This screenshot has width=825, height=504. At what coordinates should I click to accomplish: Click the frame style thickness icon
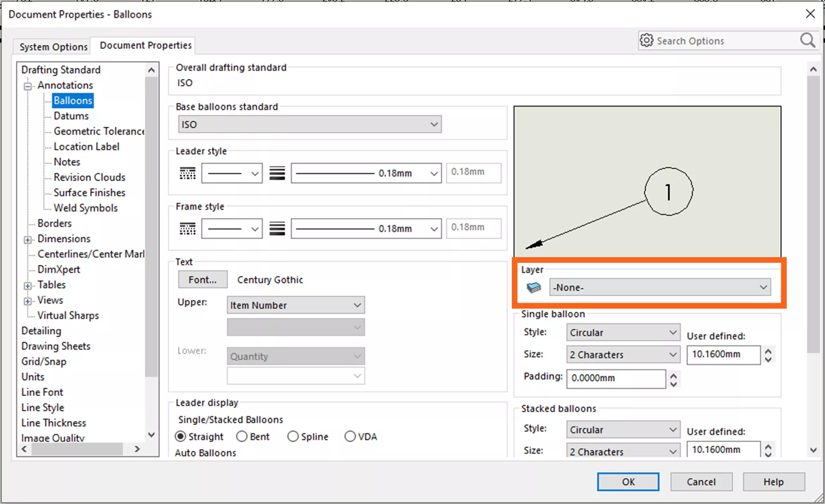[278, 228]
